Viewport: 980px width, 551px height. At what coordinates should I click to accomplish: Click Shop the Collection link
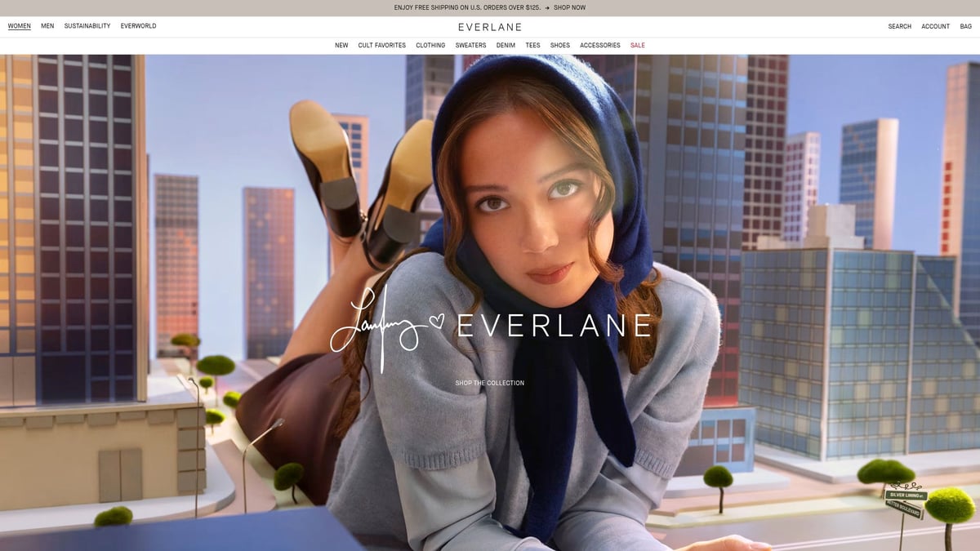point(490,383)
